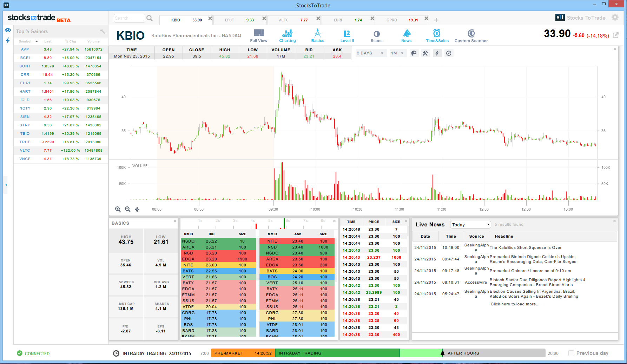
Task: Switch to the VLTC tab
Action: [x=294, y=20]
